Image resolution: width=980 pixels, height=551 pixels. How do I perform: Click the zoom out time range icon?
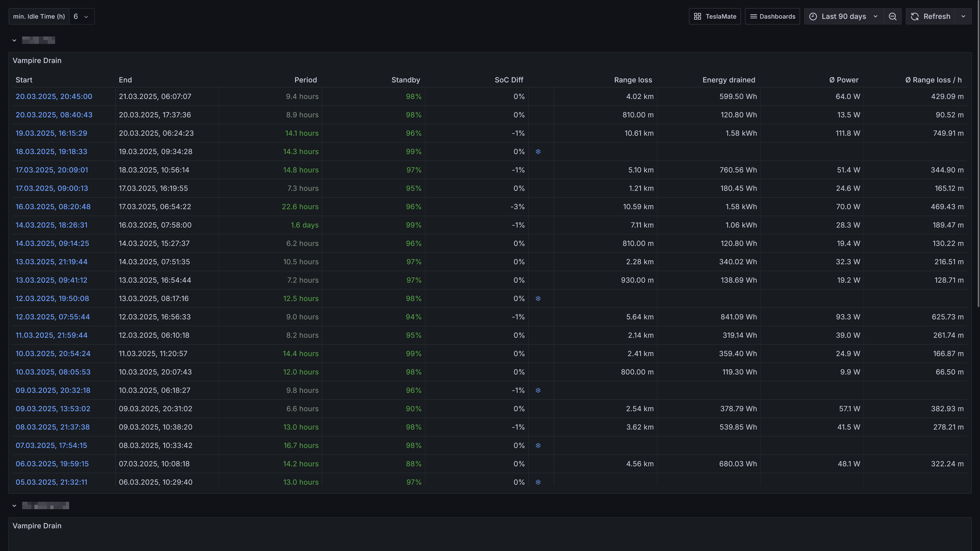tap(892, 16)
